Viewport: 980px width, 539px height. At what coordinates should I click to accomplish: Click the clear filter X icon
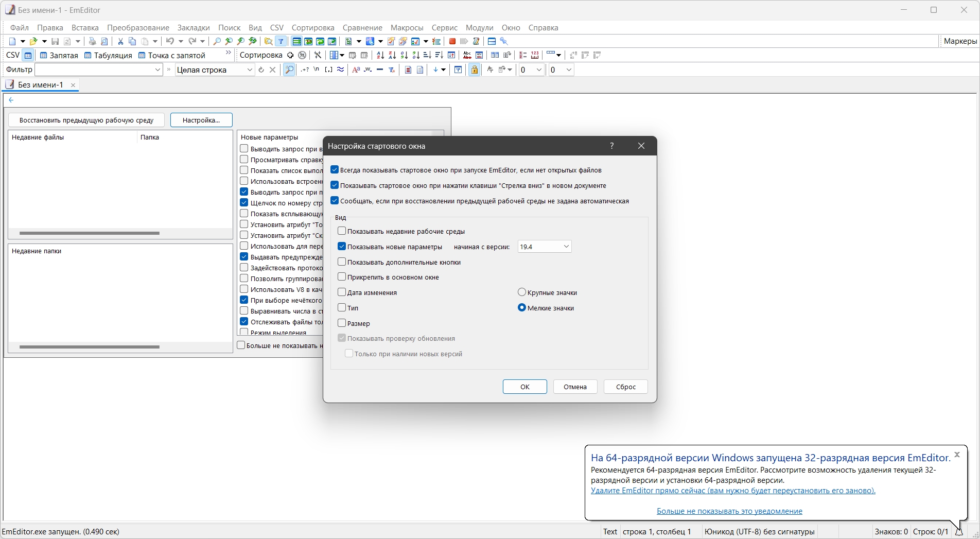(x=273, y=69)
